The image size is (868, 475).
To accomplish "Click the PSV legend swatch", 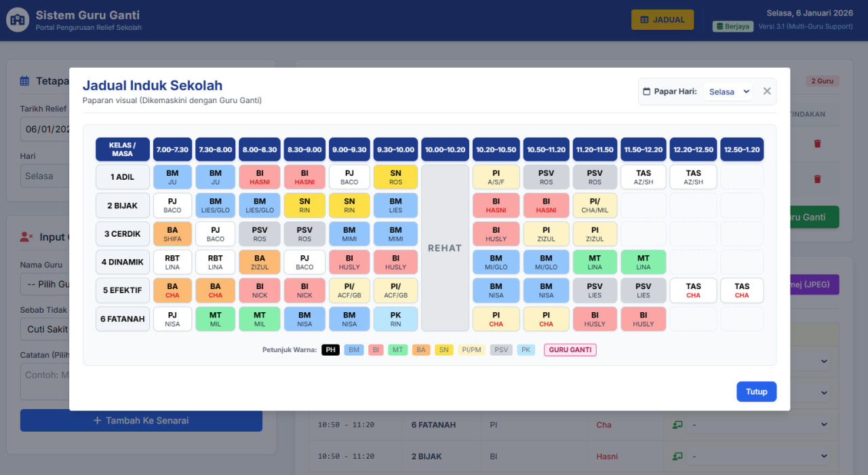I will (x=501, y=350).
